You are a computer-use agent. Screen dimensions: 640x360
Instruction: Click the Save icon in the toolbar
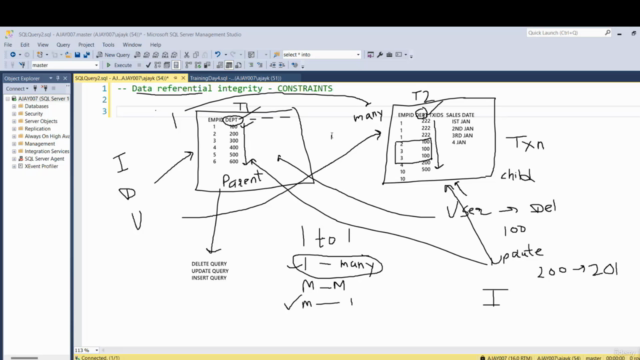(77, 55)
